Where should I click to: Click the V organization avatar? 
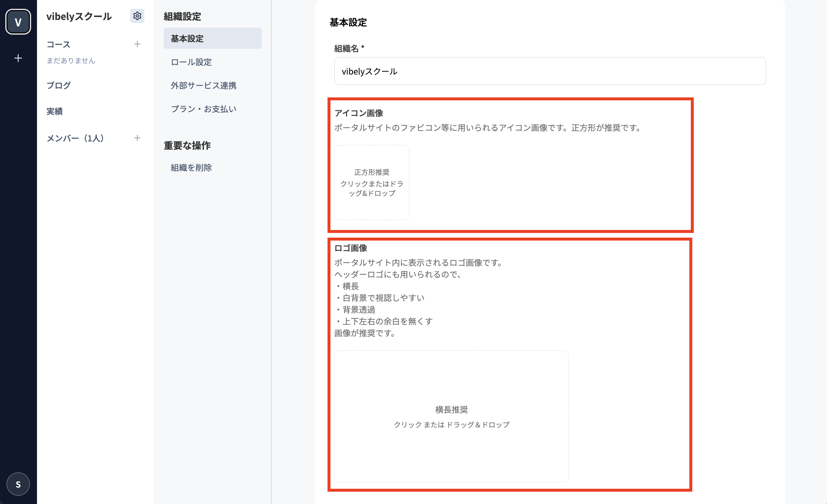[18, 22]
